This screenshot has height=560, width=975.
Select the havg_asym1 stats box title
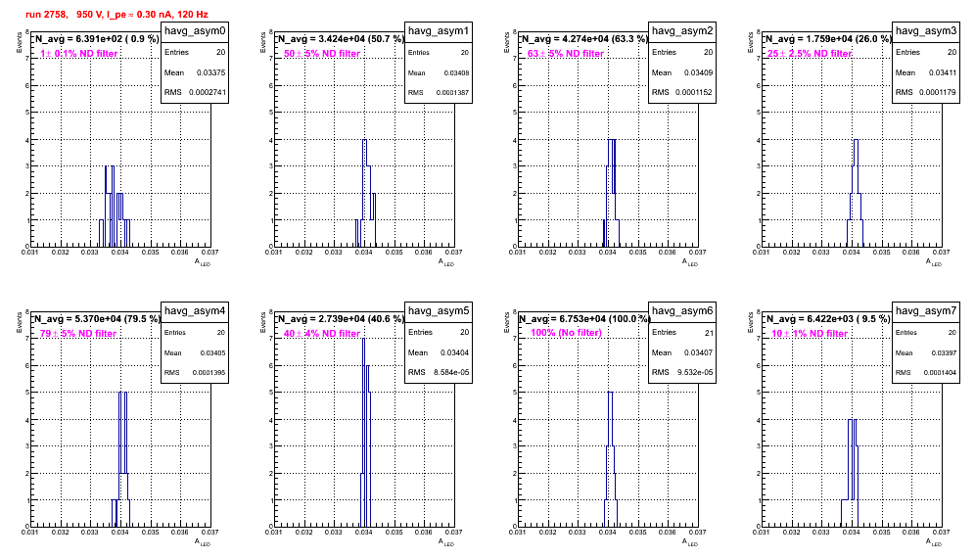(x=439, y=30)
